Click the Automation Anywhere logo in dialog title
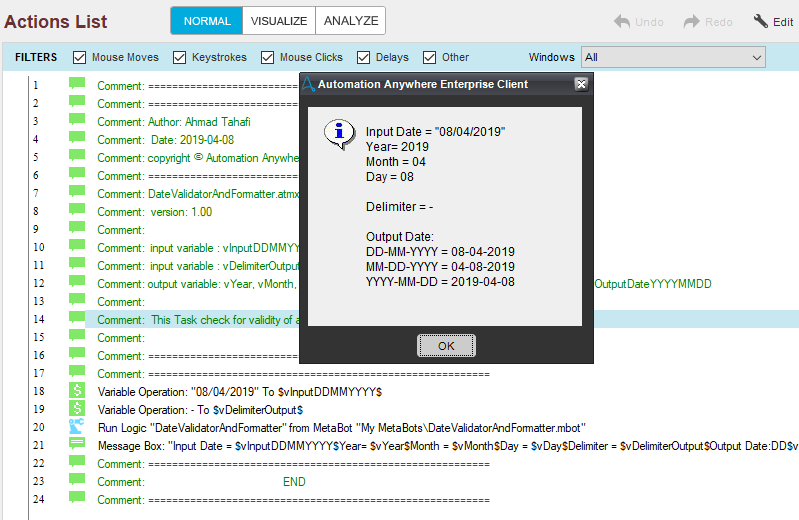Image resolution: width=799 pixels, height=520 pixels. [x=308, y=84]
